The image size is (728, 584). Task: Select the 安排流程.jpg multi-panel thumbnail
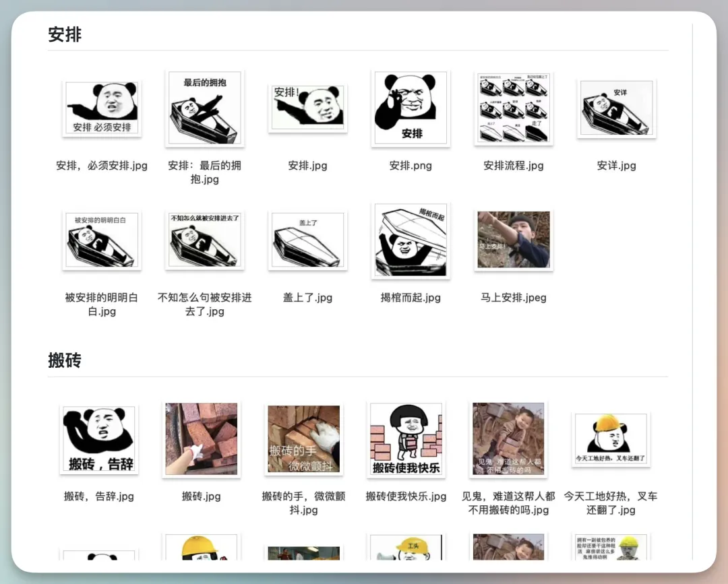coord(514,108)
